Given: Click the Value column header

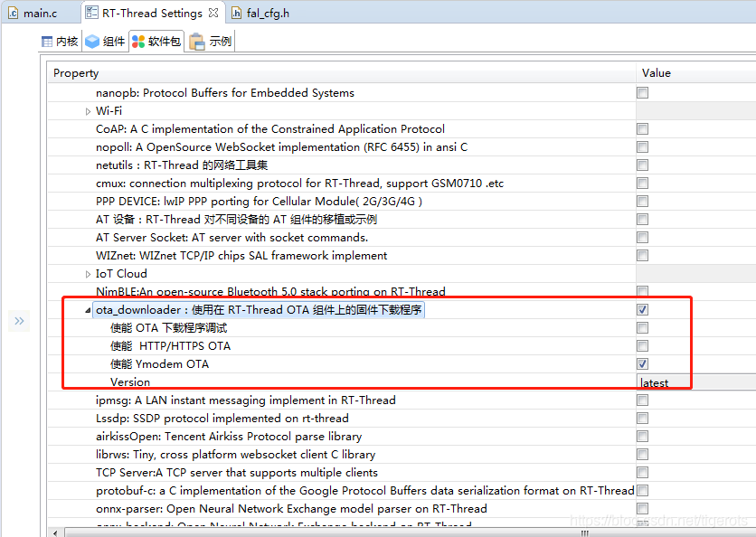Looking at the screenshot, I should [x=695, y=73].
